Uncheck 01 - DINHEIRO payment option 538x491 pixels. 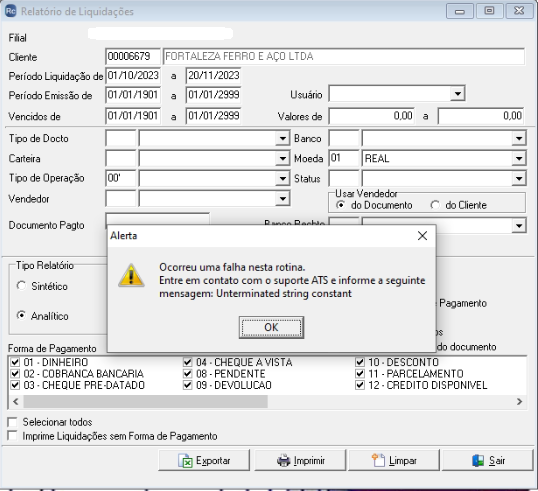(x=15, y=362)
